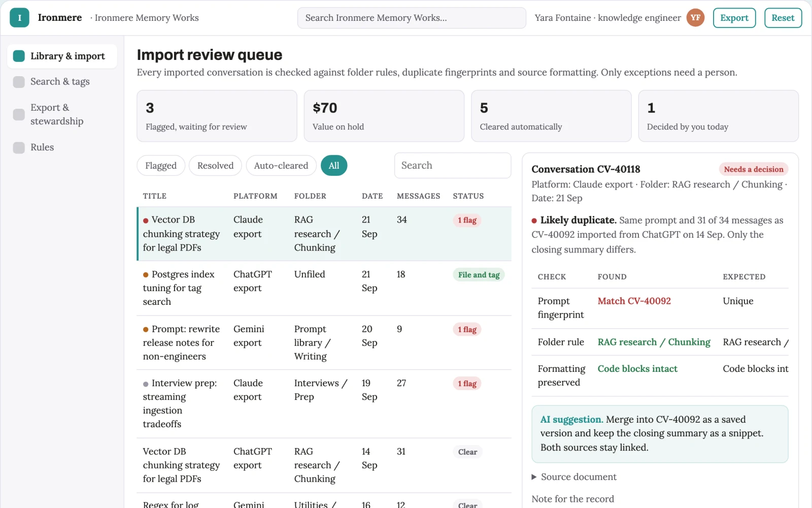The width and height of the screenshot is (812, 508).
Task: Click the FOLDER column header
Action: (310, 196)
